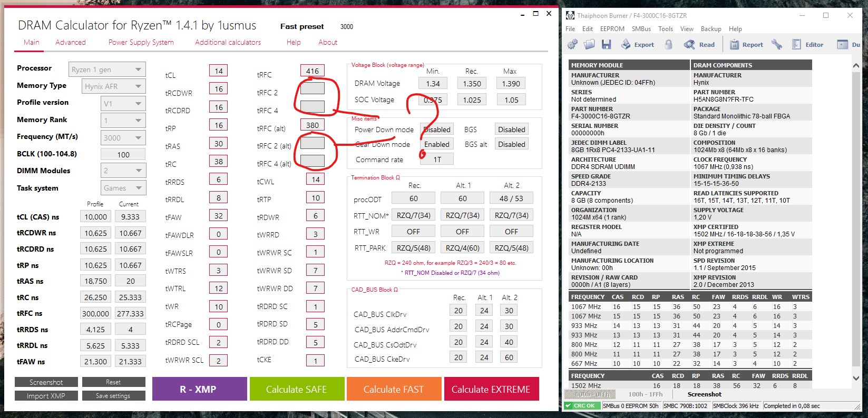Click the floppy disk save icon
The width and height of the screenshot is (868, 418).
(x=607, y=45)
